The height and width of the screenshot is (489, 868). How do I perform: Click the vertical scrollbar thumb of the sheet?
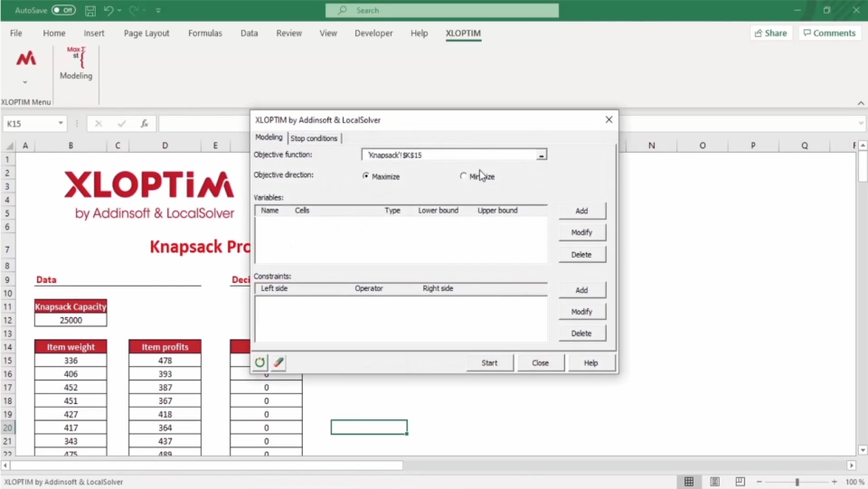pyautogui.click(x=863, y=166)
